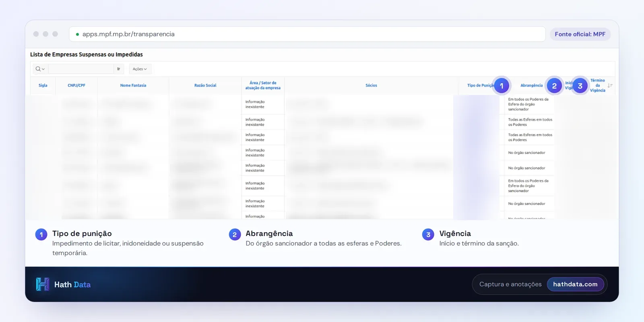Select the Área / Setor de atuação header
The height and width of the screenshot is (322, 644).
[x=263, y=85]
